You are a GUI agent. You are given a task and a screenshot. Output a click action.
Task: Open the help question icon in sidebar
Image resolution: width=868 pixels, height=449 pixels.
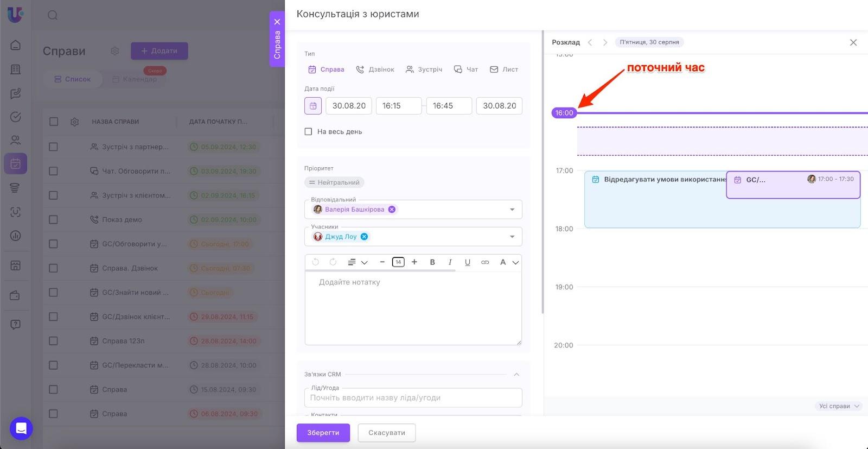point(16,325)
